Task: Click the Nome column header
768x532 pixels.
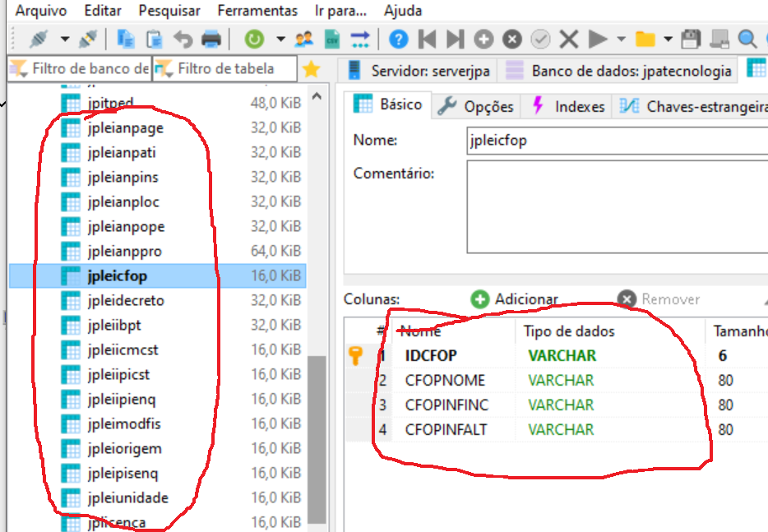Action: coord(453,331)
